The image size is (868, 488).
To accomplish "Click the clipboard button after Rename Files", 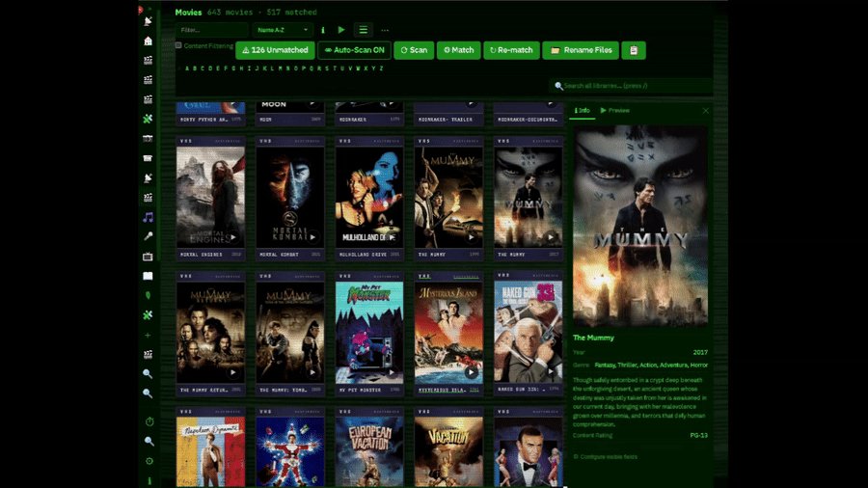I will coord(634,50).
